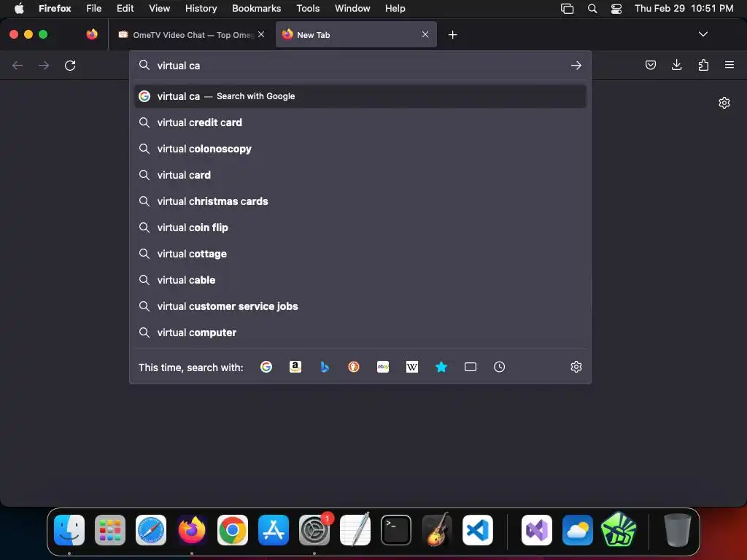Image resolution: width=747 pixels, height=560 pixels.
Task: Go back to previous page
Action: pos(18,65)
